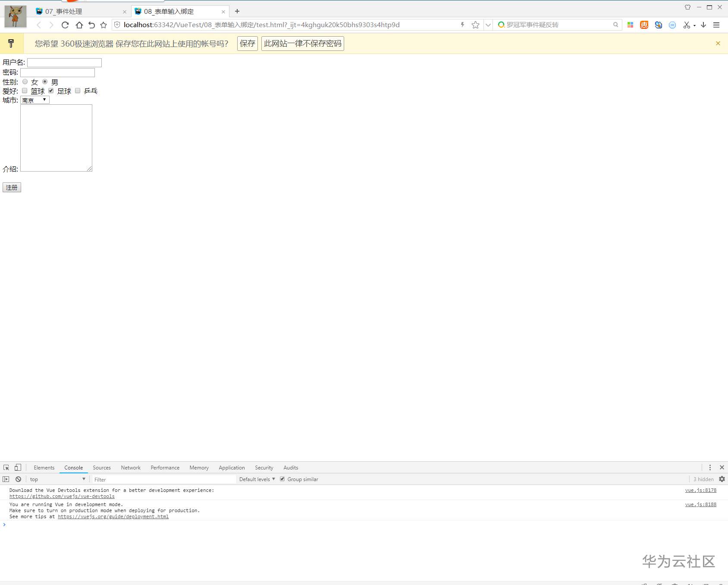This screenshot has height=585, width=728.
Task: Open the Security tab in DevTools
Action: [264, 467]
